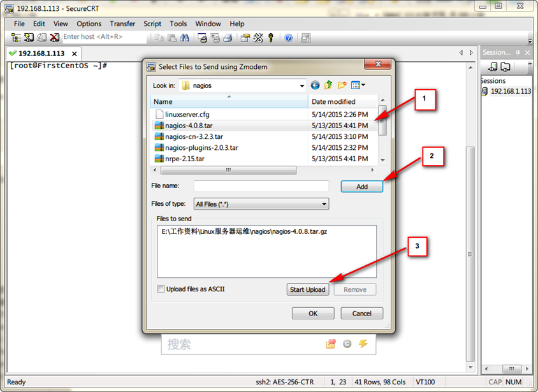Open the Help menu
Viewport: 538px width, 392px height.
pyautogui.click(x=236, y=24)
